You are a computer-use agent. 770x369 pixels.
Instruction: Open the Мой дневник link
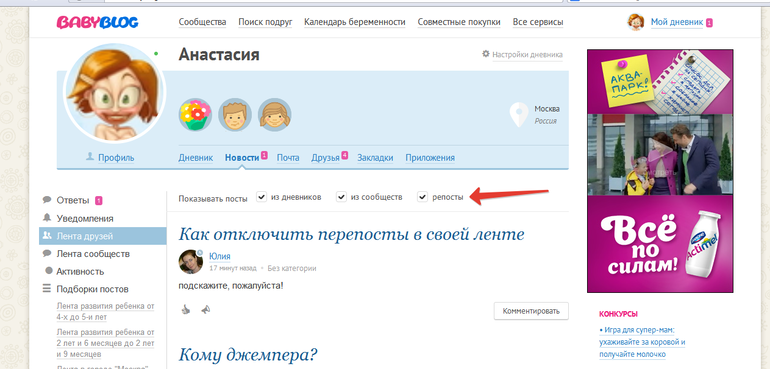[677, 22]
